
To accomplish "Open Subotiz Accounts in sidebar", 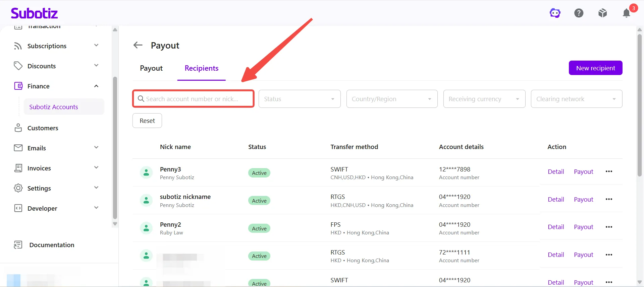I will coord(64,107).
